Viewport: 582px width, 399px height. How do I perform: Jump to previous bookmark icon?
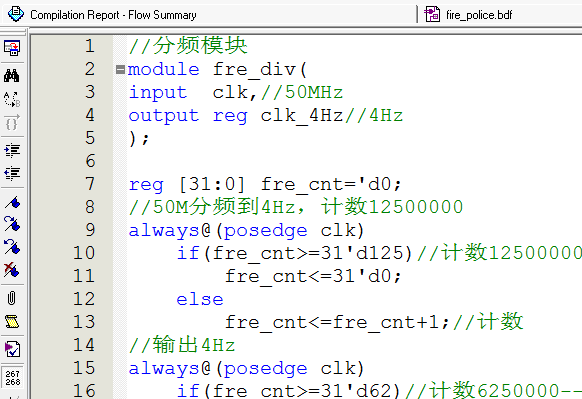coord(12,247)
